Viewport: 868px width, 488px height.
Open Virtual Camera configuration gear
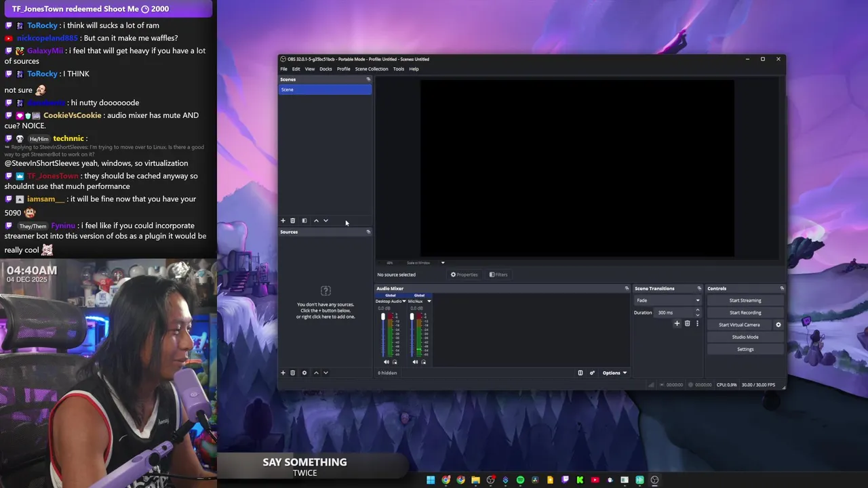click(778, 325)
